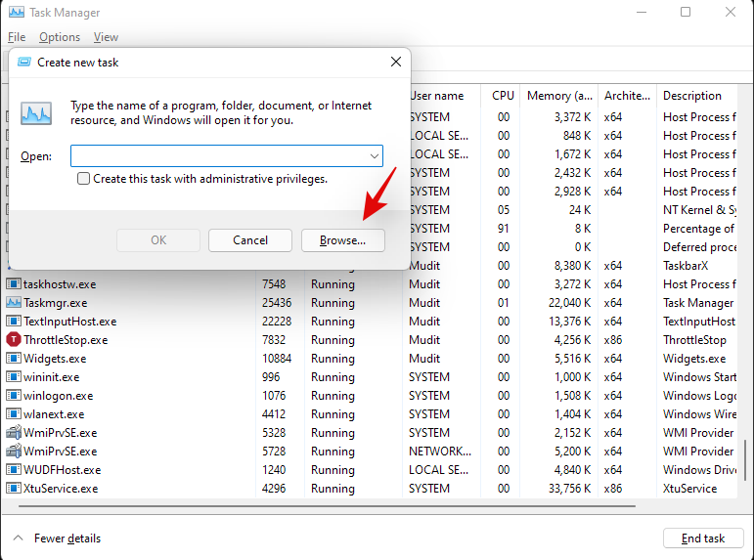Sort by the CPU column header
This screenshot has height=560, width=754.
(503, 96)
